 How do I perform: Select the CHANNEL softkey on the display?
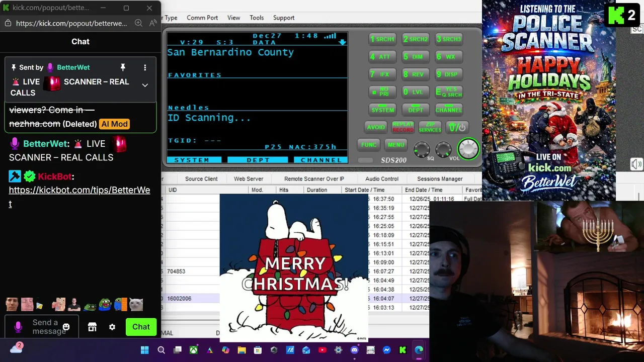pos(320,160)
